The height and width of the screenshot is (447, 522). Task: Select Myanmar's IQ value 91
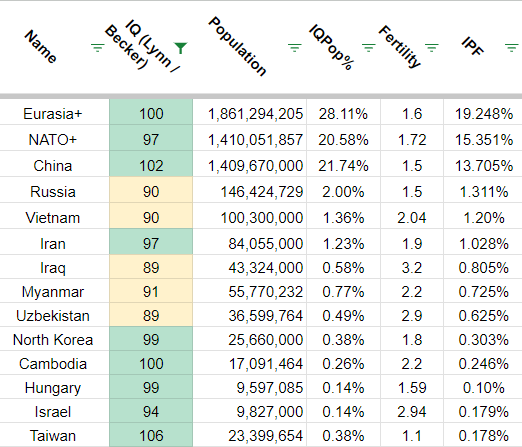[151, 292]
